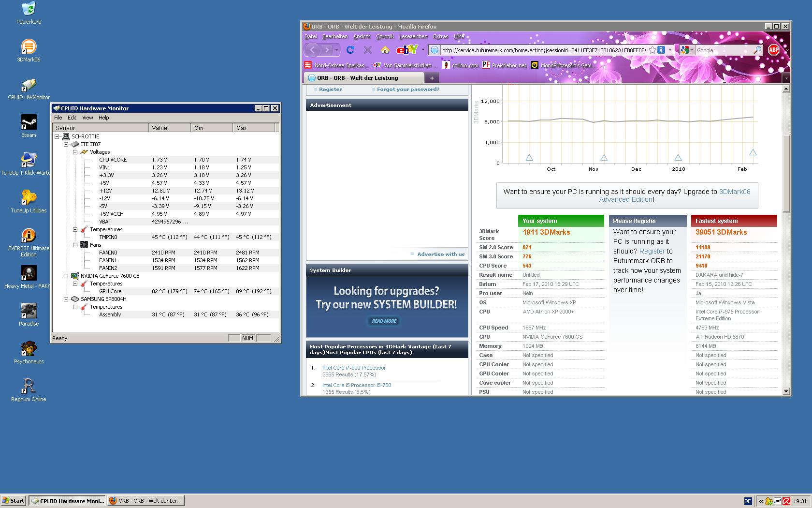
Task: Collapse the NVIDIA GeForce 7600 GS node
Action: click(66, 276)
